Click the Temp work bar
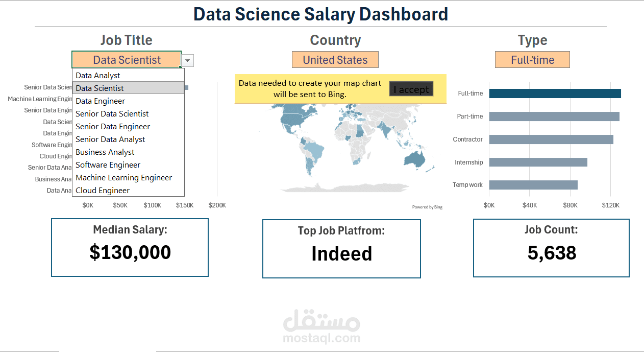644x352 pixels. tap(533, 184)
